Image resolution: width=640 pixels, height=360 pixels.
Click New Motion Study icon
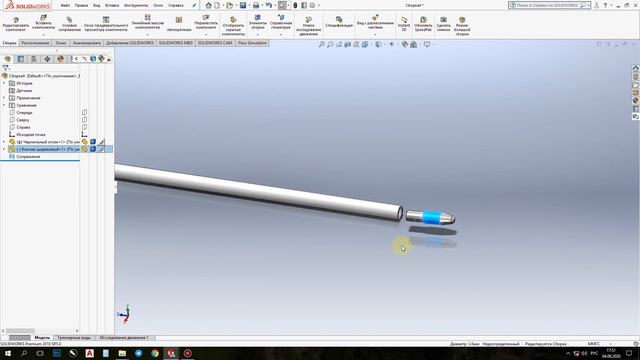(x=309, y=20)
